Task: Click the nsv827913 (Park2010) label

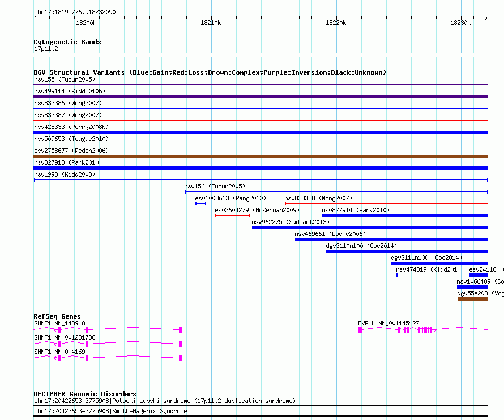Action: tap(68, 162)
